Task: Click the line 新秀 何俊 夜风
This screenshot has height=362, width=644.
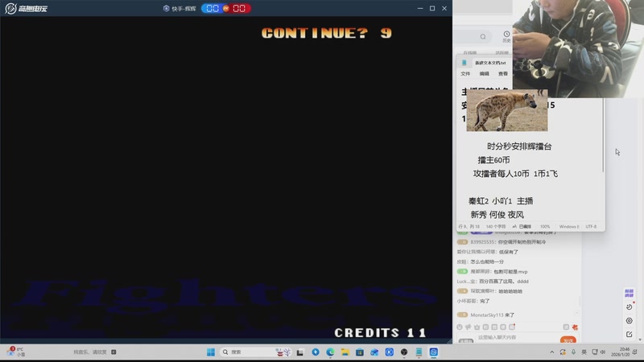Action: 497,215
